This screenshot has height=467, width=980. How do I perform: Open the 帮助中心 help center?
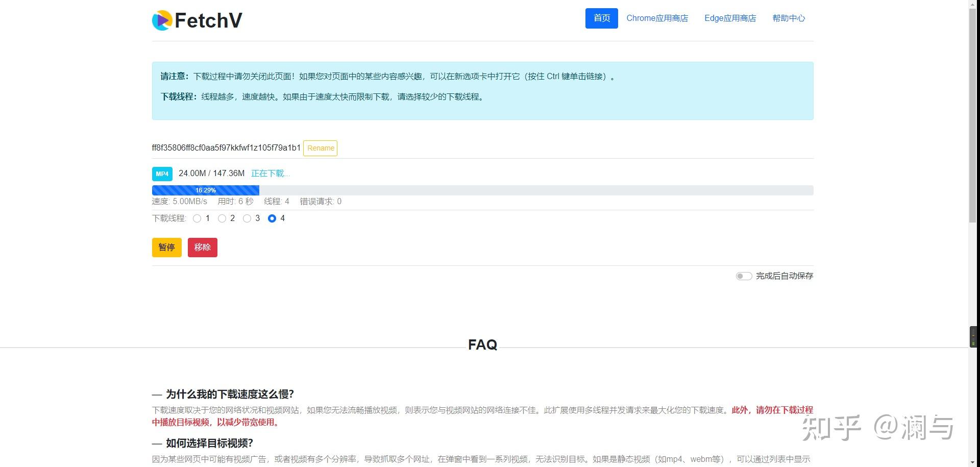tap(789, 18)
